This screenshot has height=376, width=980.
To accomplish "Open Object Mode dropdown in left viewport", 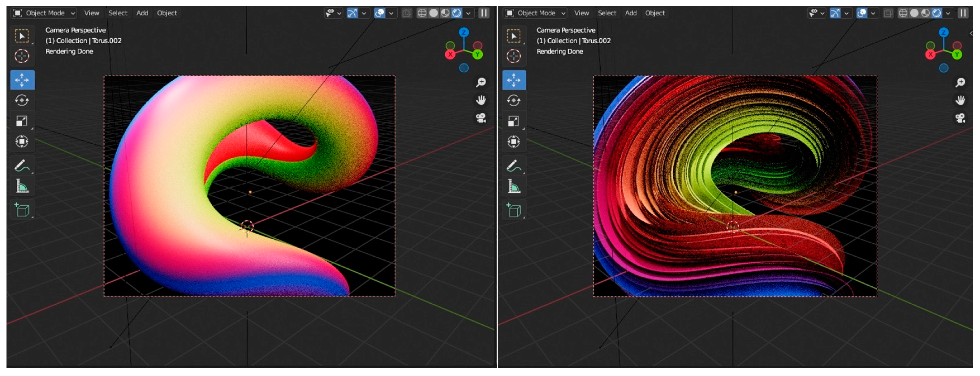I will tap(45, 13).
